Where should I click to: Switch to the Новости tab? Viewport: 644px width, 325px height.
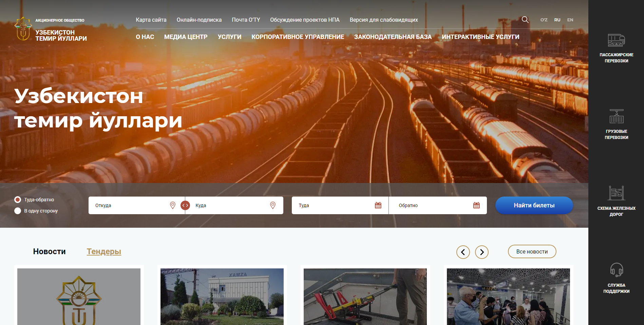coord(50,251)
